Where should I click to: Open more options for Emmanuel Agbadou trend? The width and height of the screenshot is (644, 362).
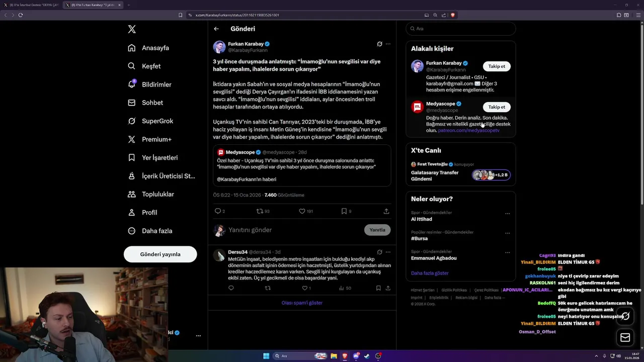pos(507,252)
